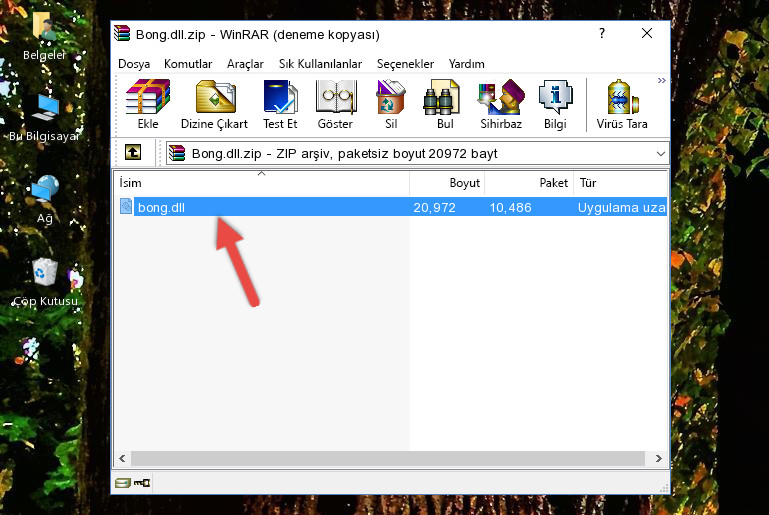Sort by Tür column header
Image resolution: width=769 pixels, height=515 pixels.
[x=620, y=182]
